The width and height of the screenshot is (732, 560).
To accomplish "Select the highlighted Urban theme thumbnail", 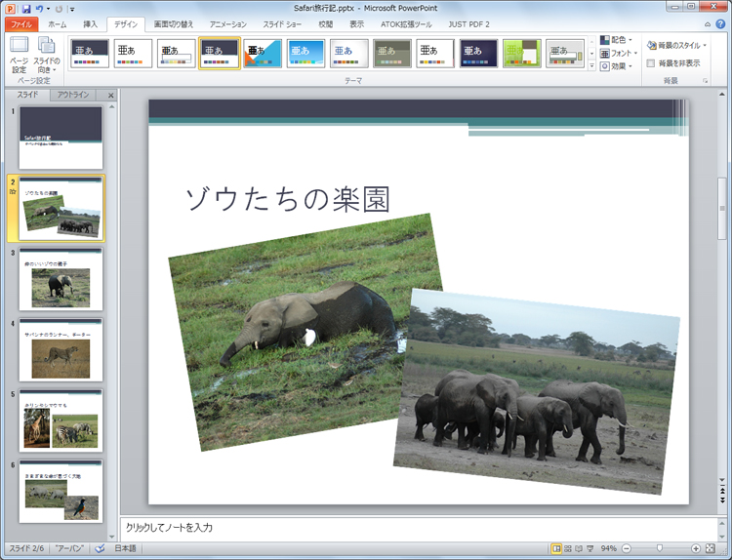I will [x=220, y=54].
